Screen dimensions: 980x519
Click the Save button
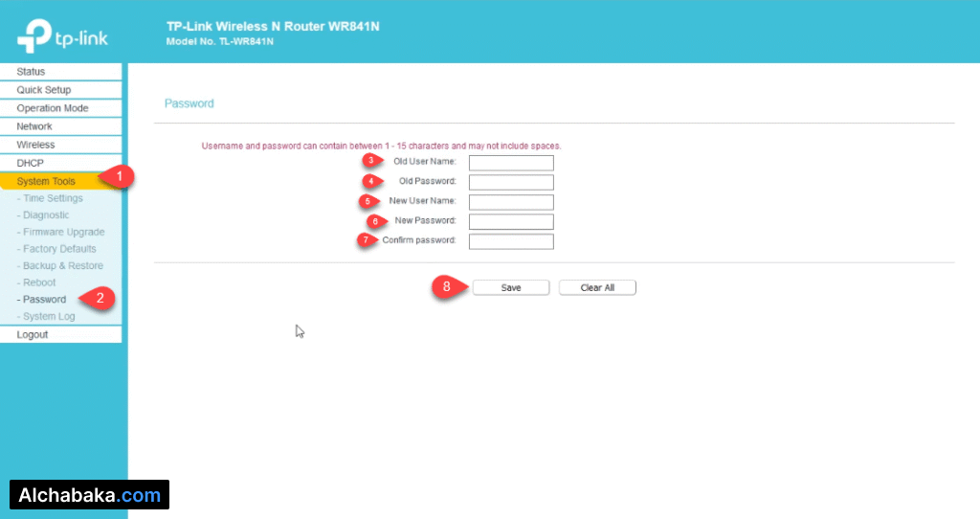pos(511,287)
